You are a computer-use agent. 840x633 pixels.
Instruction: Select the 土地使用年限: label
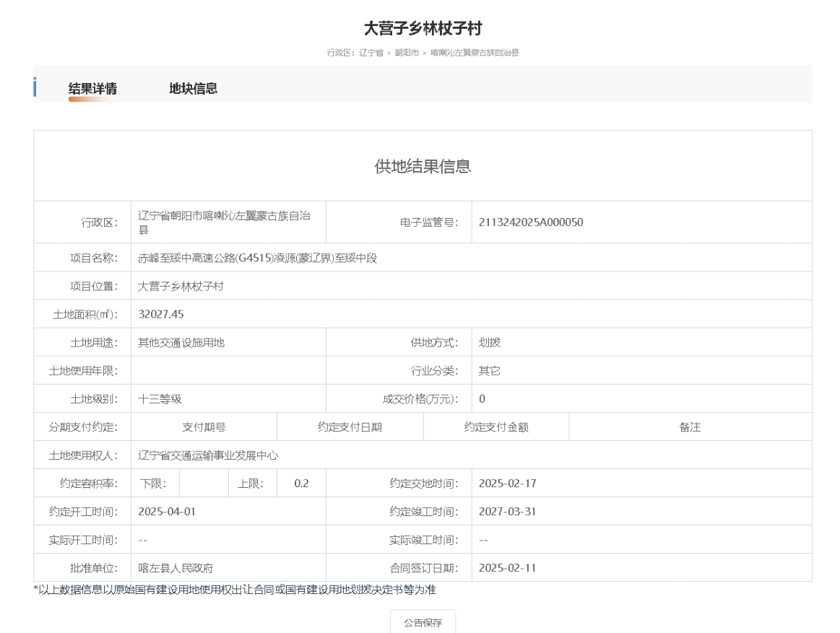pos(83,370)
